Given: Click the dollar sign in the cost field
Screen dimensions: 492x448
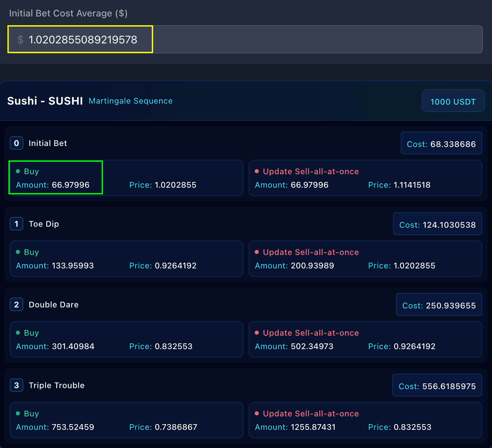Looking at the screenshot, I should [x=21, y=40].
